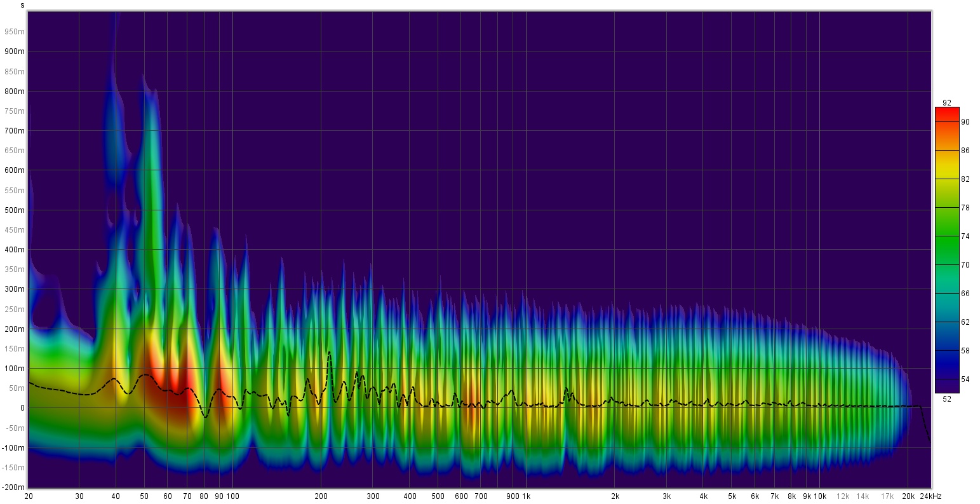Image resolution: width=980 pixels, height=504 pixels.
Task: Click the 12k label on frequency axis
Action: (x=843, y=496)
